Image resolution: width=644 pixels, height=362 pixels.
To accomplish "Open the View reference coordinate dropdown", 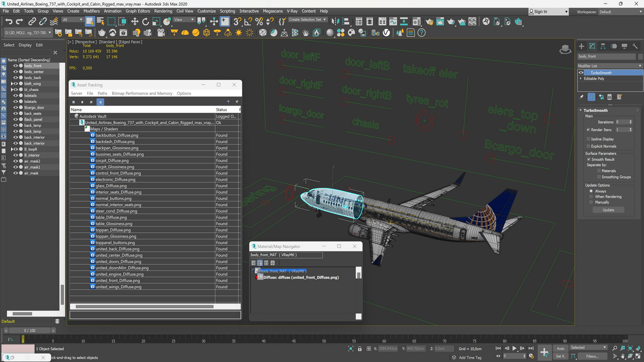I will 184,20.
